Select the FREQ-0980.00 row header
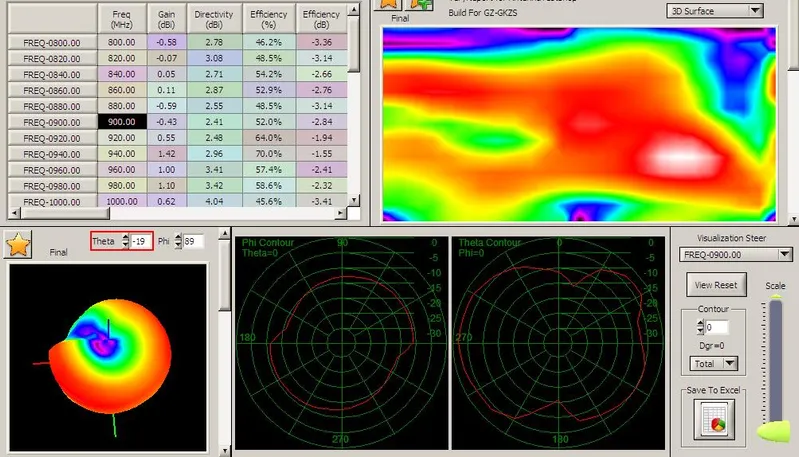This screenshot has height=457, width=799. [x=52, y=185]
